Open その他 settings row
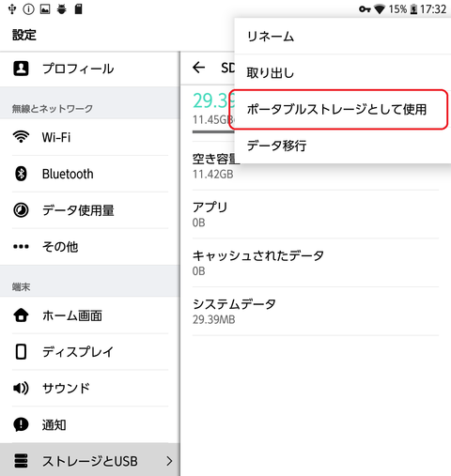The width and height of the screenshot is (451, 476). click(90, 247)
